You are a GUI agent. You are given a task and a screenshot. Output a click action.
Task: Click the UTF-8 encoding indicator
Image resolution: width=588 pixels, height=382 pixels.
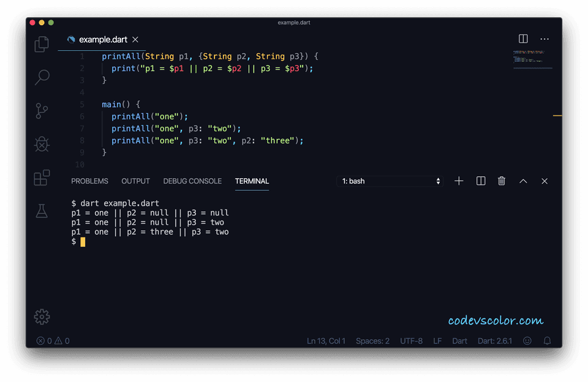point(411,341)
